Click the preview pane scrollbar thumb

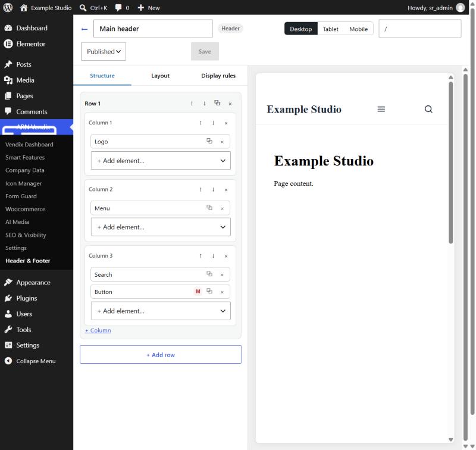(451, 162)
